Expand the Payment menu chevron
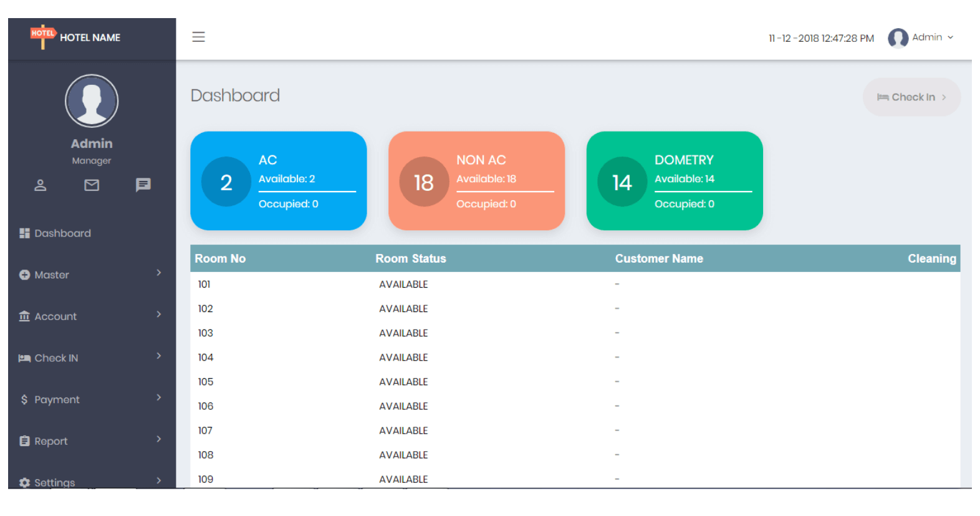 (159, 397)
